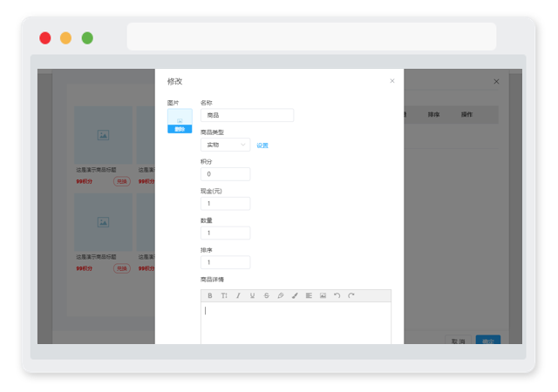The width and height of the screenshot is (558, 392).
Task: Select the eraser/clear format tool
Action: (281, 295)
